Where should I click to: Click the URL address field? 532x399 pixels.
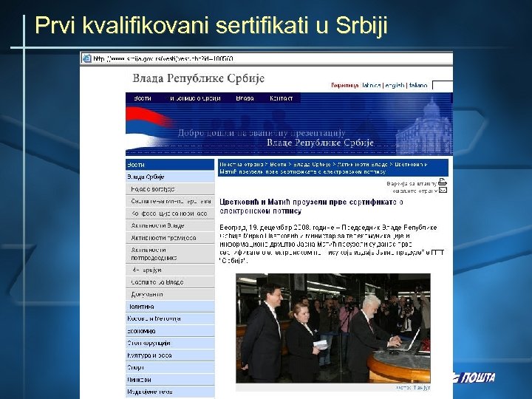pyautogui.click(x=266, y=58)
